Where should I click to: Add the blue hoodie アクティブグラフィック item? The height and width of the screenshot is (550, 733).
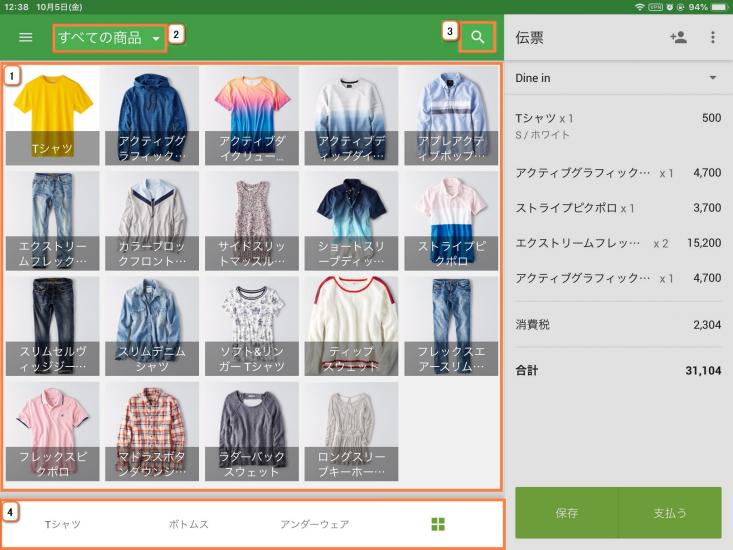coord(152,115)
